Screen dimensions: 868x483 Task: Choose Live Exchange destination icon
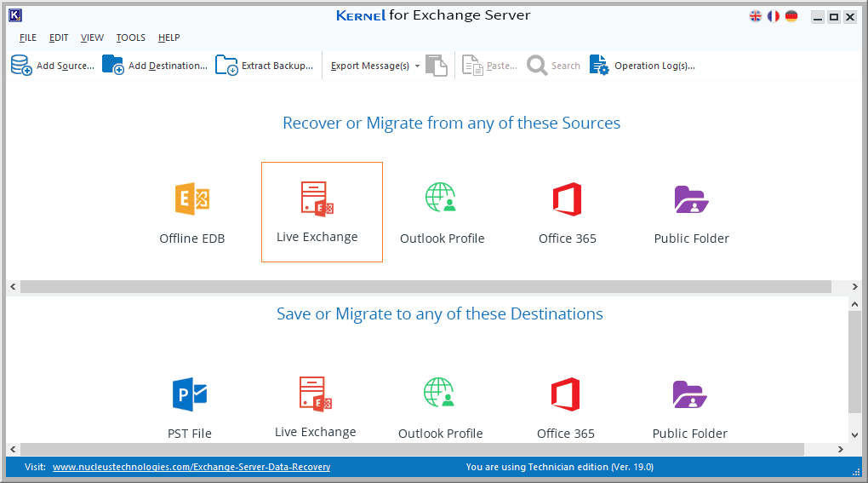pyautogui.click(x=316, y=394)
